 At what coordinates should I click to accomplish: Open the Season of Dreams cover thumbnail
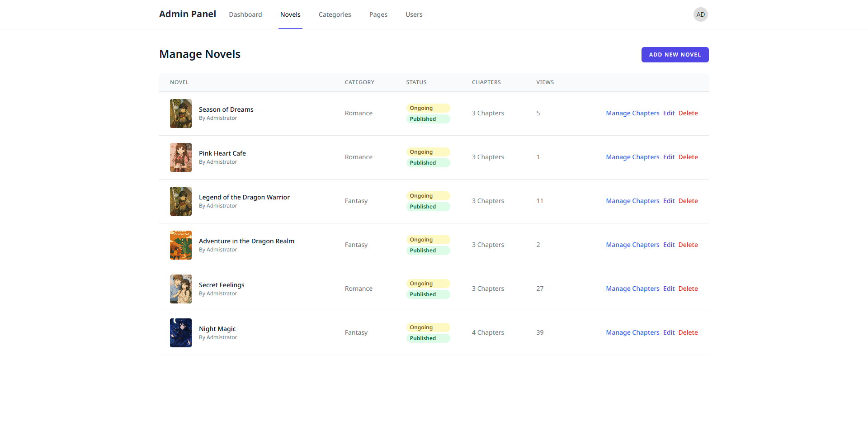click(x=180, y=114)
